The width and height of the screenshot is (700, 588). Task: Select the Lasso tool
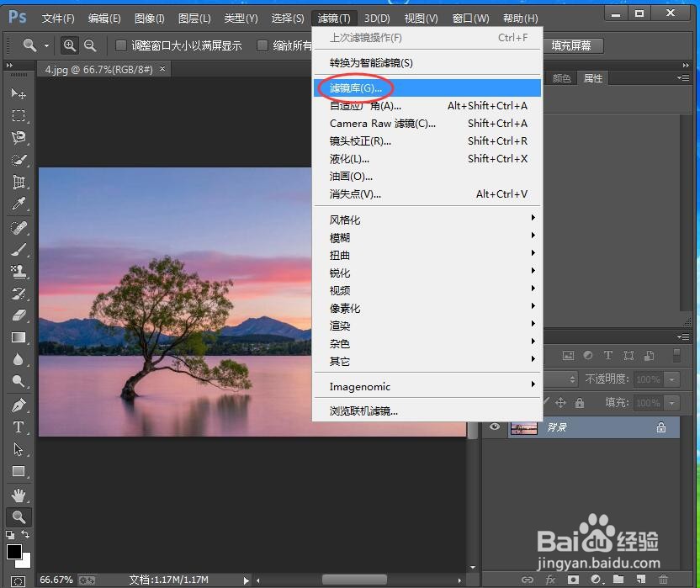pos(19,137)
